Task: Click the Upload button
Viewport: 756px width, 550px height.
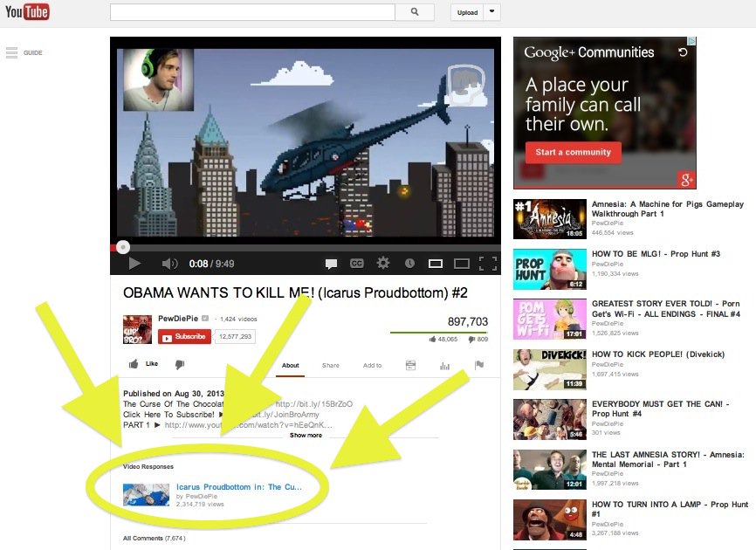Action: [x=467, y=12]
